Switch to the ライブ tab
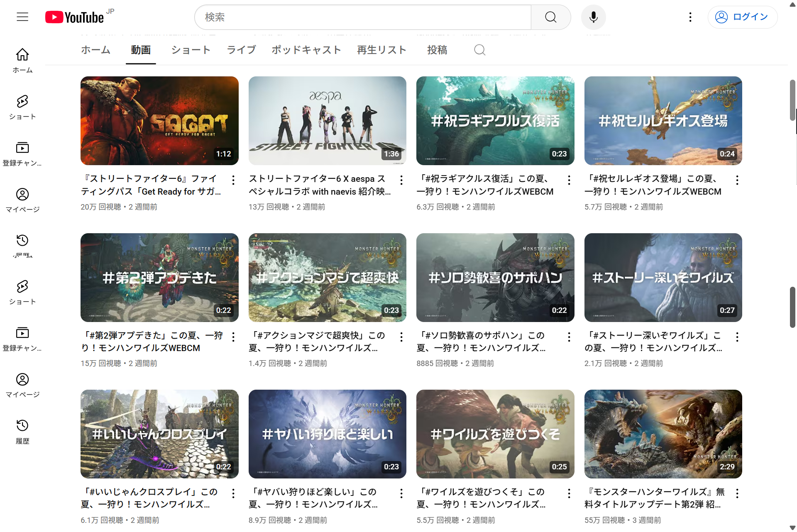 click(x=241, y=50)
